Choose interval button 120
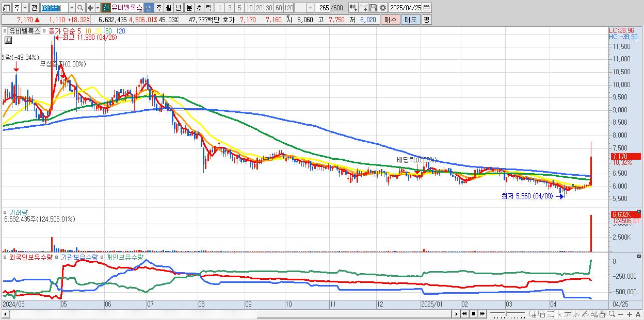Screen dimensions: 644x320 point(288,8)
